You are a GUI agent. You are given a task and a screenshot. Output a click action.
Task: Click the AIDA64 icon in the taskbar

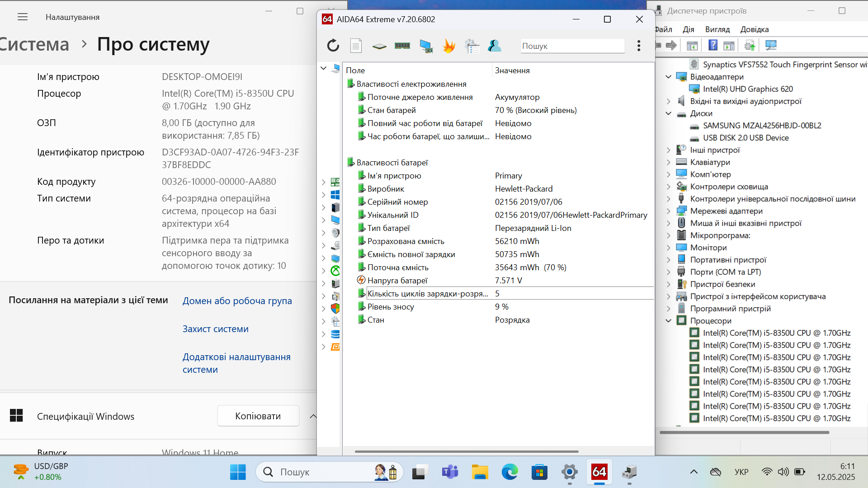click(x=599, y=472)
